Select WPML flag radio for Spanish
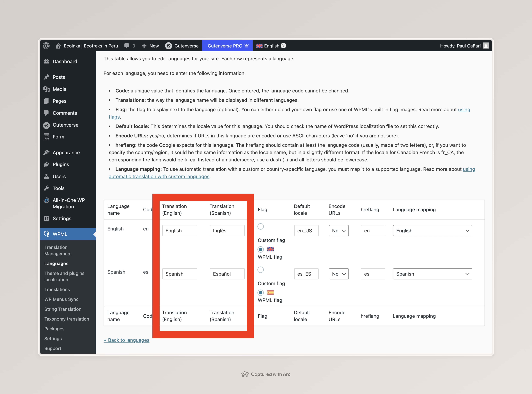The height and width of the screenshot is (394, 532). coord(261,293)
